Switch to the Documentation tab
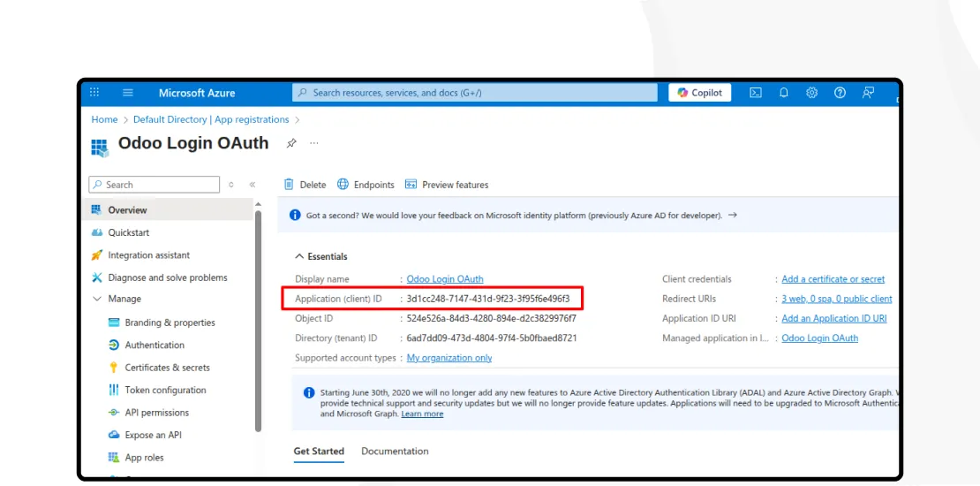The image size is (980, 486). tap(395, 452)
